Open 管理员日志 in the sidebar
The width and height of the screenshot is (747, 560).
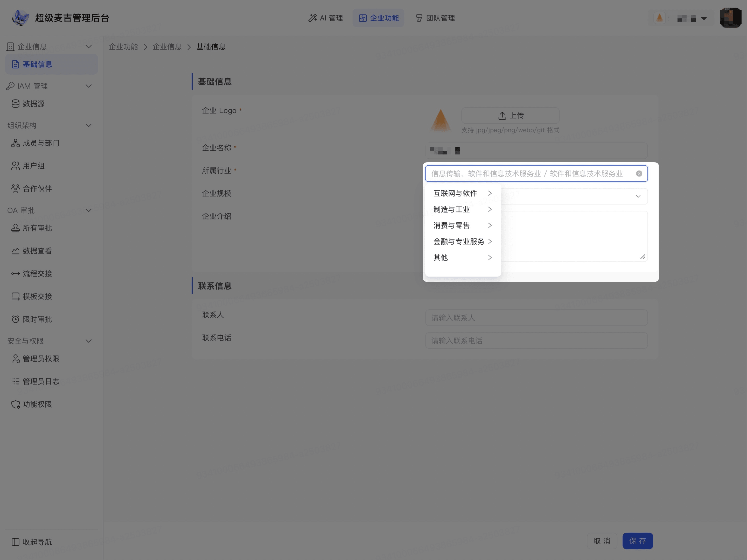click(x=51, y=381)
